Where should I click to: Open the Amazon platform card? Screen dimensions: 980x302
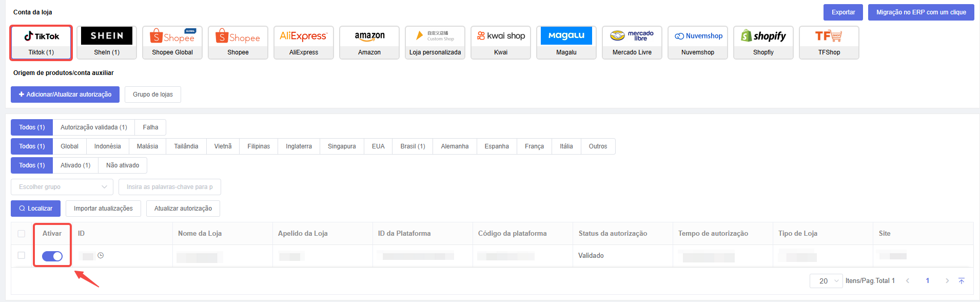click(x=369, y=43)
